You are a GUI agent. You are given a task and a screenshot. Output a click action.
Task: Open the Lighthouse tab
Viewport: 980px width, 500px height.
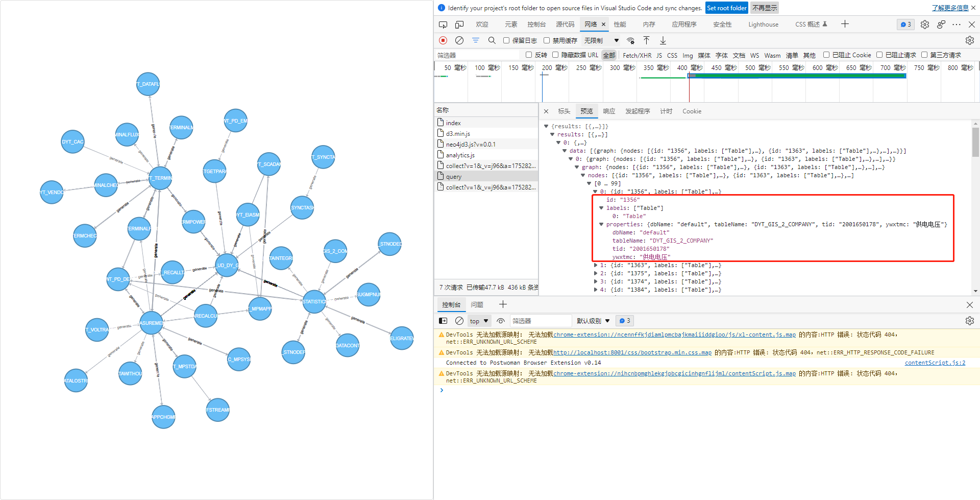pos(763,25)
